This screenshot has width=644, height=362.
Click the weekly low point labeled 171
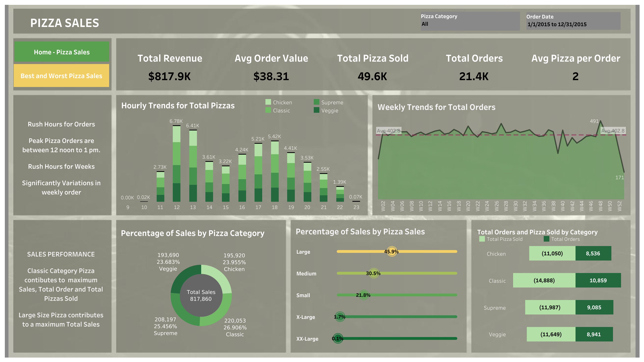pos(624,172)
